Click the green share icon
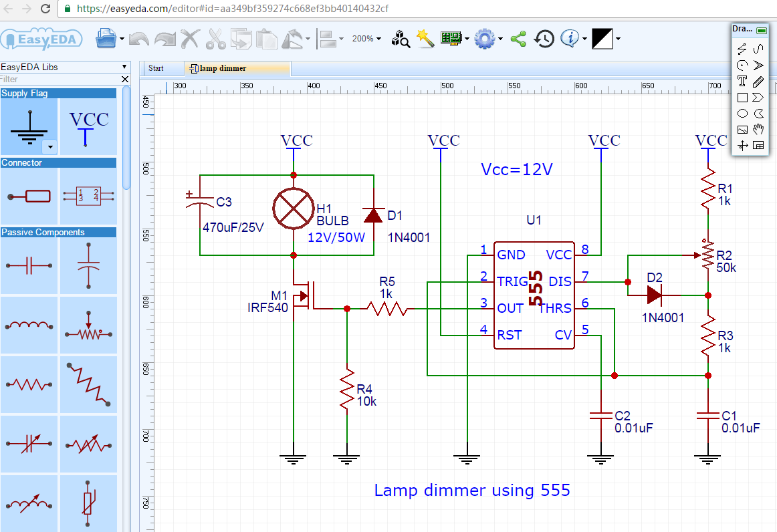777x532 pixels. 518,39
